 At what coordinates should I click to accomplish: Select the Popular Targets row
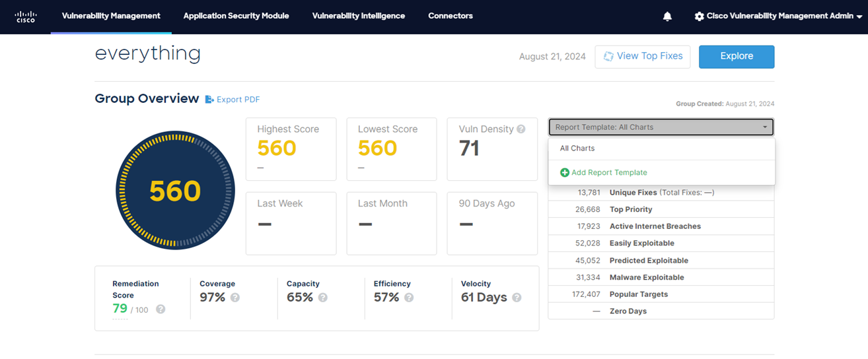pyautogui.click(x=661, y=294)
